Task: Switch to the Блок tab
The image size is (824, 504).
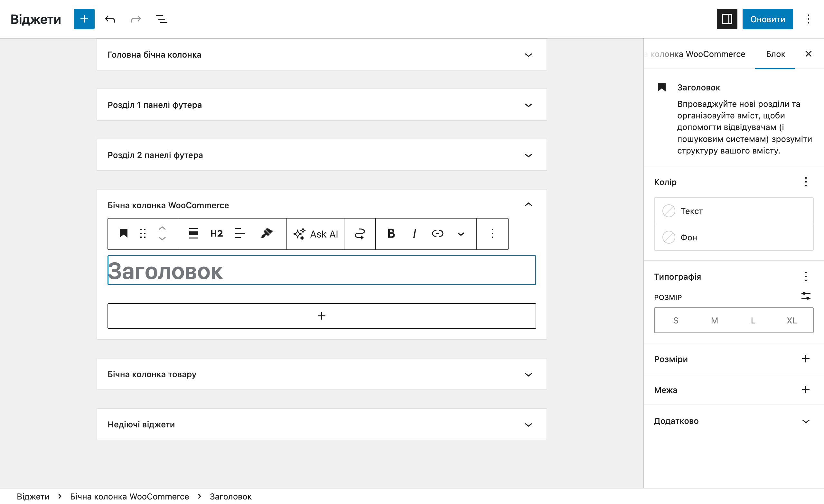Action: point(775,54)
